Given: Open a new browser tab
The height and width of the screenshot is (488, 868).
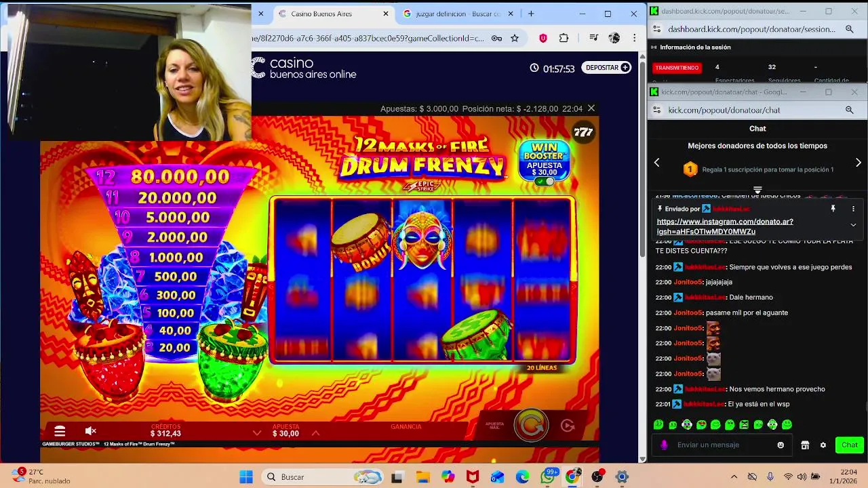Looking at the screenshot, I should 531,14.
